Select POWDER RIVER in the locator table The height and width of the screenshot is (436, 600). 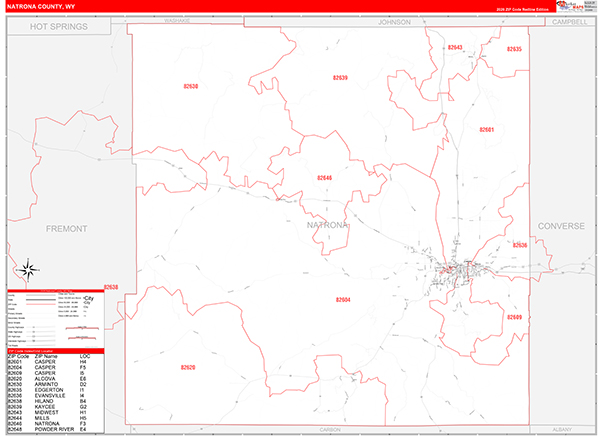[54, 429]
